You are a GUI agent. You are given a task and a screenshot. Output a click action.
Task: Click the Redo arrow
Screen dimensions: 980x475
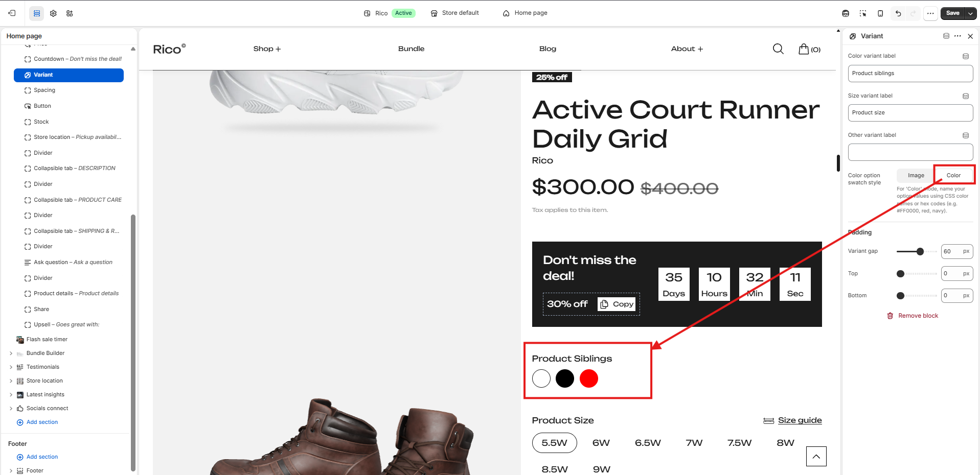click(913, 13)
